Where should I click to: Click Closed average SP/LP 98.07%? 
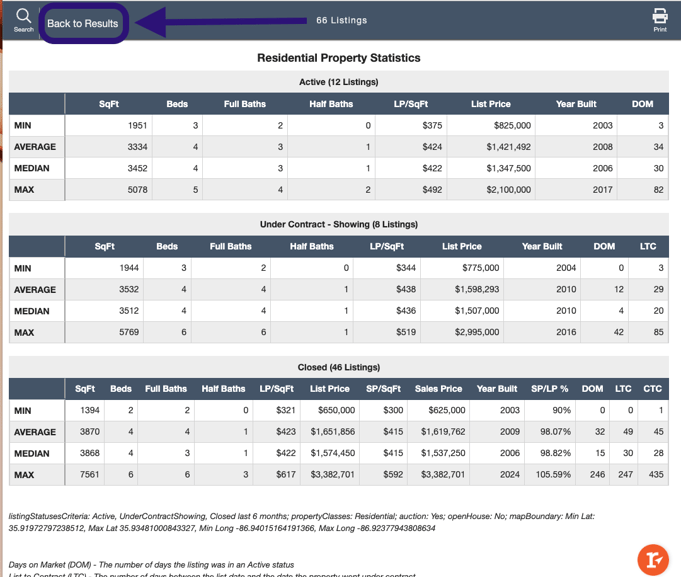555,432
